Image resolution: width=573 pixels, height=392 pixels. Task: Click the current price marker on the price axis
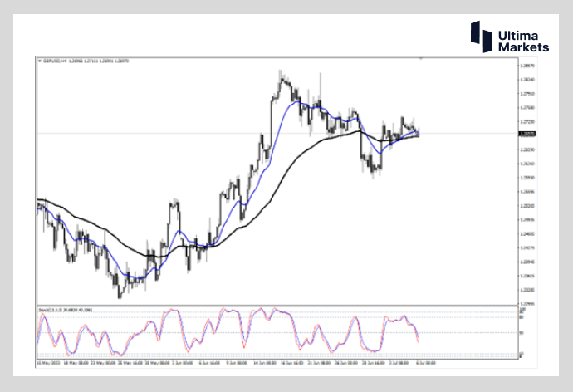pyautogui.click(x=527, y=134)
